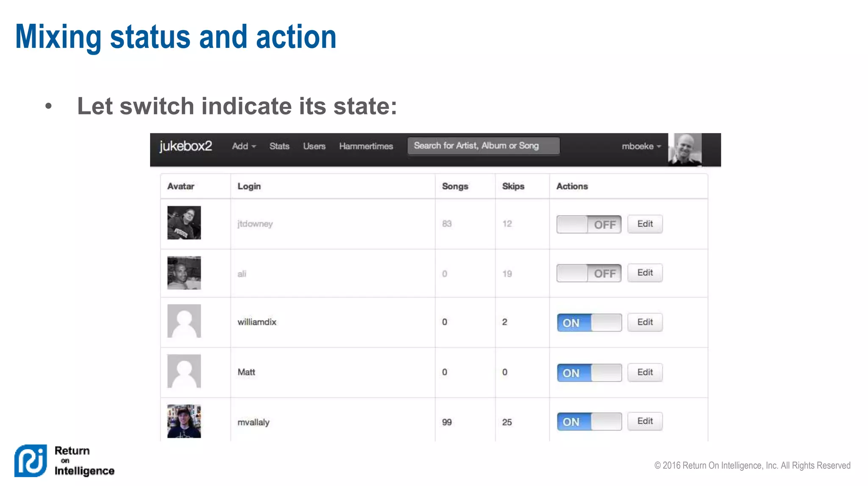
Task: Turn on the switch for jtdowney
Action: (589, 225)
